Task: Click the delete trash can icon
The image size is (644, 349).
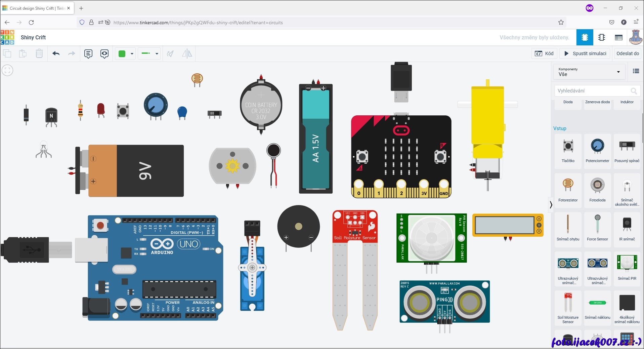Action: pos(39,53)
